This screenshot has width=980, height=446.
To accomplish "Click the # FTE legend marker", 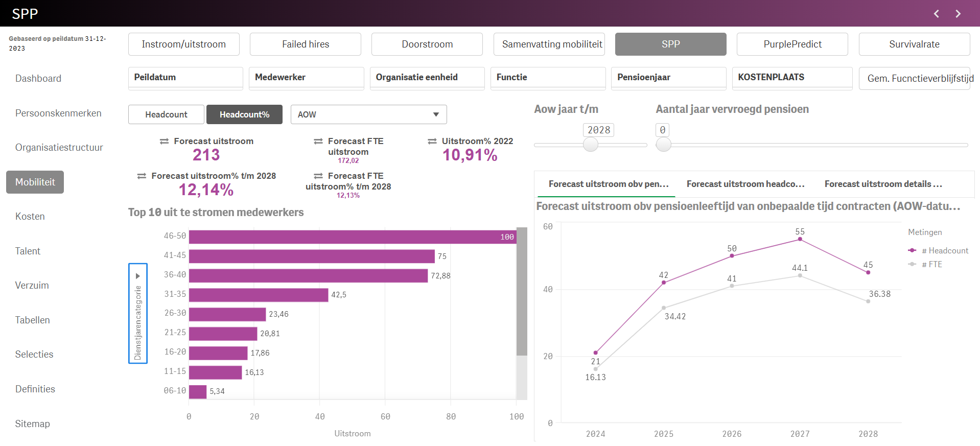I will click(x=912, y=264).
